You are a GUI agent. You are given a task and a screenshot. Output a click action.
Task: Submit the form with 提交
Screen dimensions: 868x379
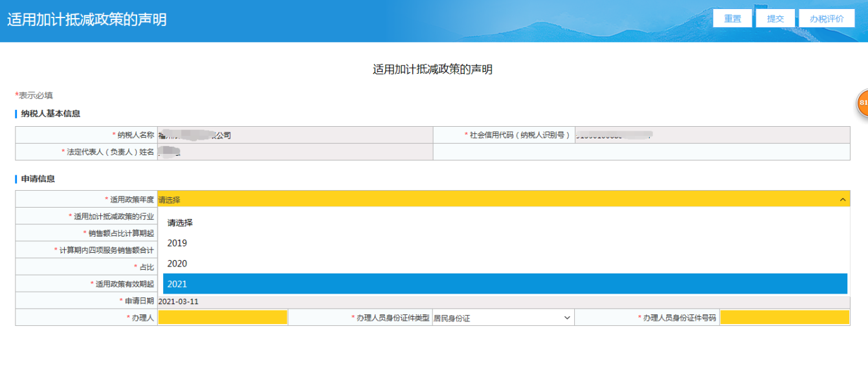tap(775, 19)
